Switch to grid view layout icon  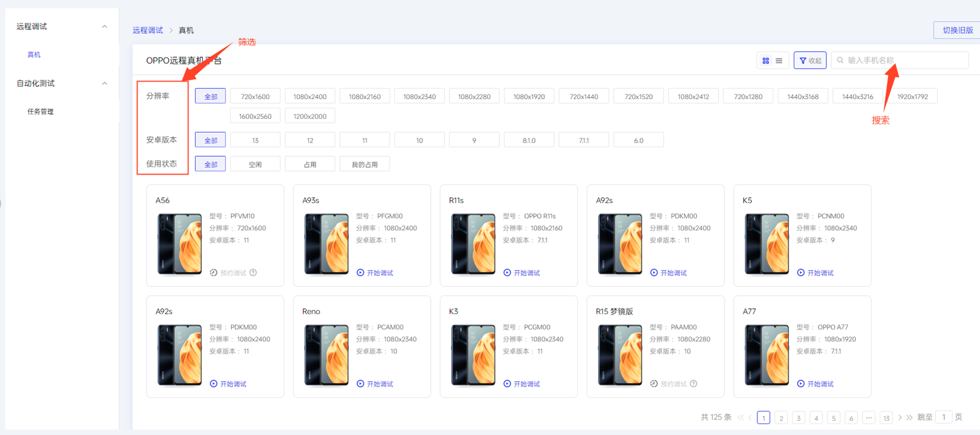(765, 60)
